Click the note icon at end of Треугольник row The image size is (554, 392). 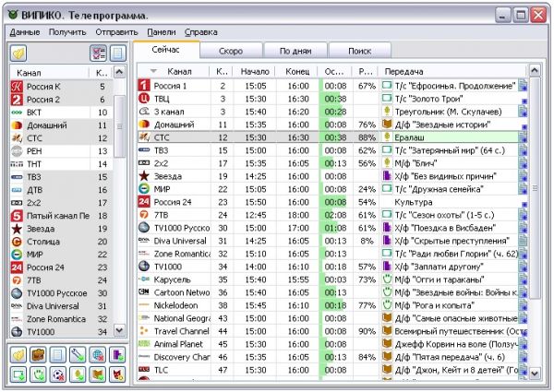click(x=523, y=112)
